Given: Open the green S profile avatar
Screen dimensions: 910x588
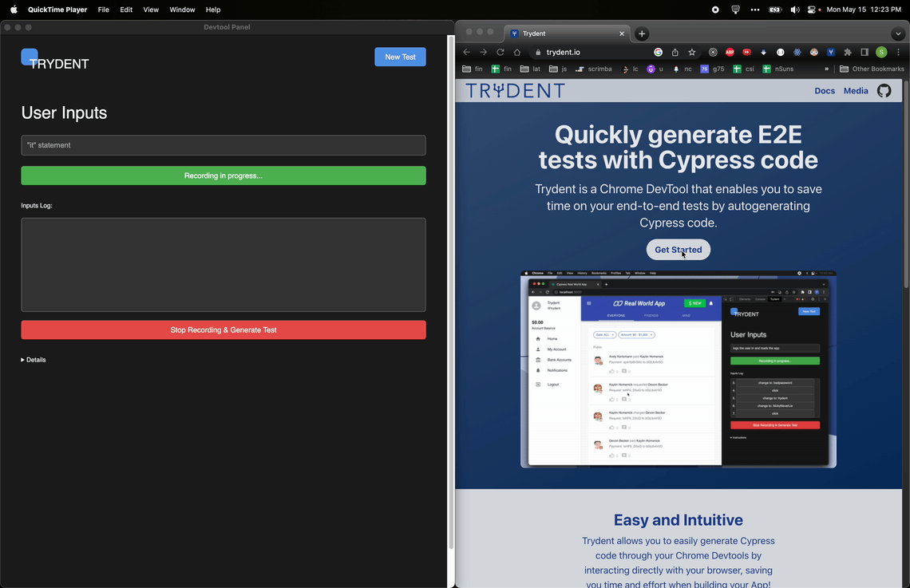Looking at the screenshot, I should click(881, 52).
